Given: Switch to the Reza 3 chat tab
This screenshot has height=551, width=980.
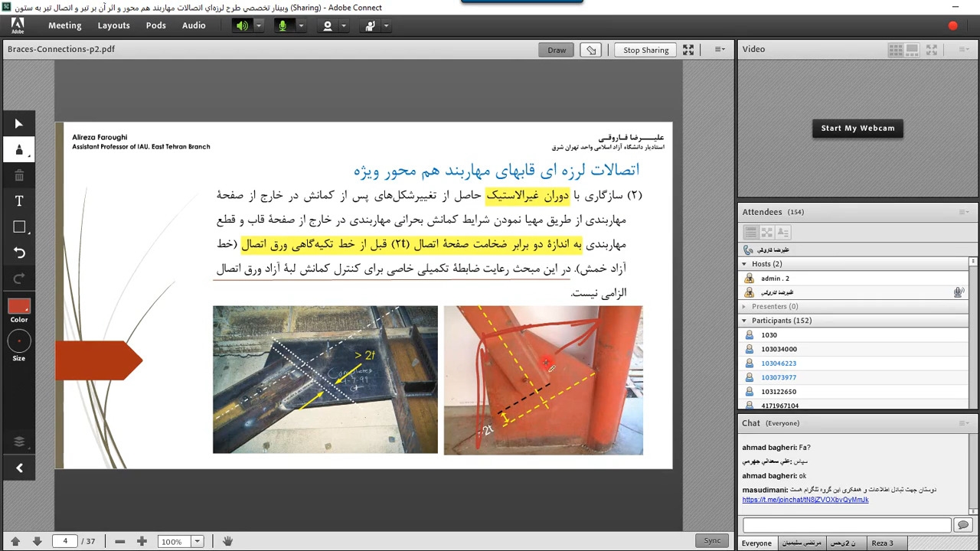Looking at the screenshot, I should pos(882,543).
